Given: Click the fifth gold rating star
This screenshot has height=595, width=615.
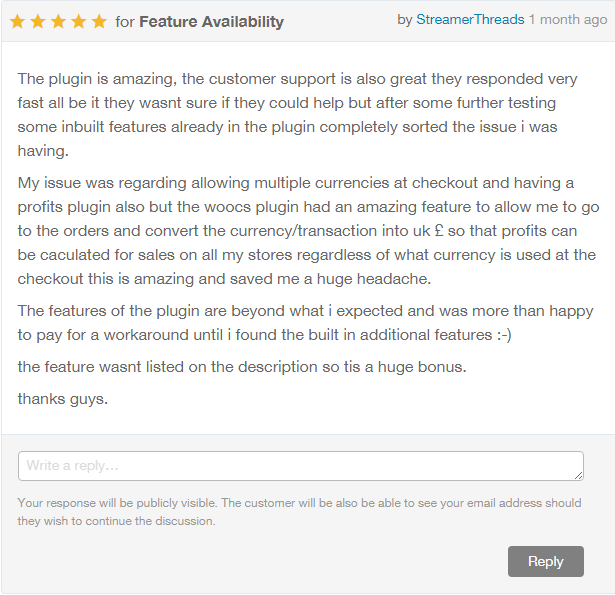Looking at the screenshot, I should [99, 22].
